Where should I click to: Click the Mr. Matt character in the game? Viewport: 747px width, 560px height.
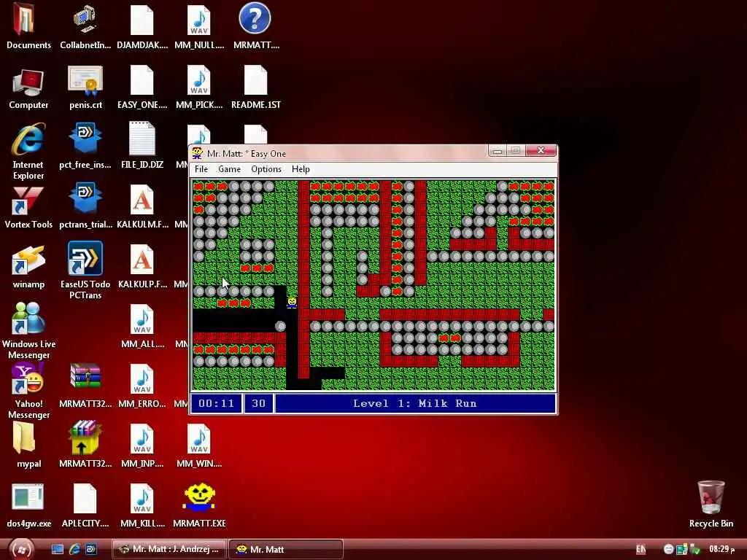(x=292, y=303)
